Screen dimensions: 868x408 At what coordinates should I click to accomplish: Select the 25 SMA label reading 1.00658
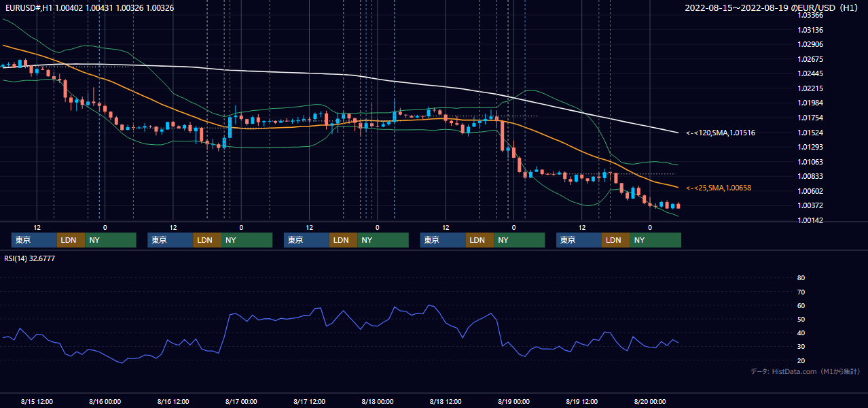coord(719,188)
